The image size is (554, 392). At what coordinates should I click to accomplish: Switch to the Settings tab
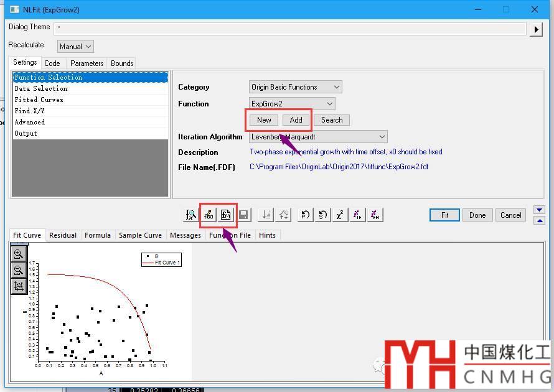tap(25, 62)
